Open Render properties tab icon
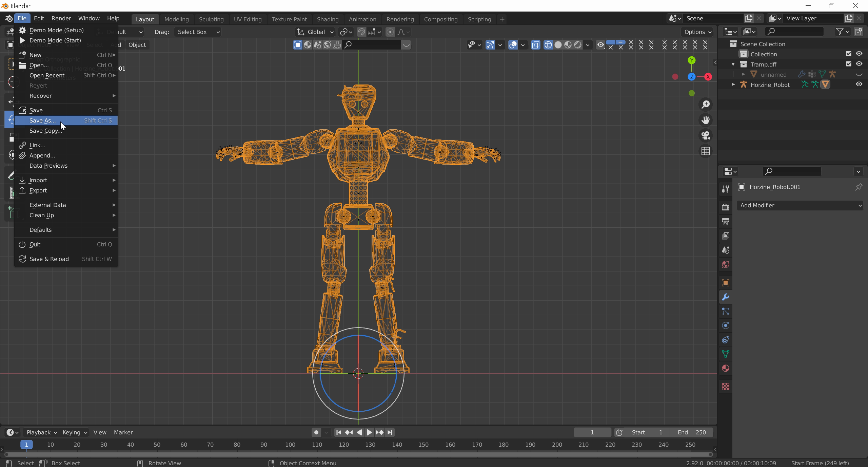868x467 pixels. 726,207
